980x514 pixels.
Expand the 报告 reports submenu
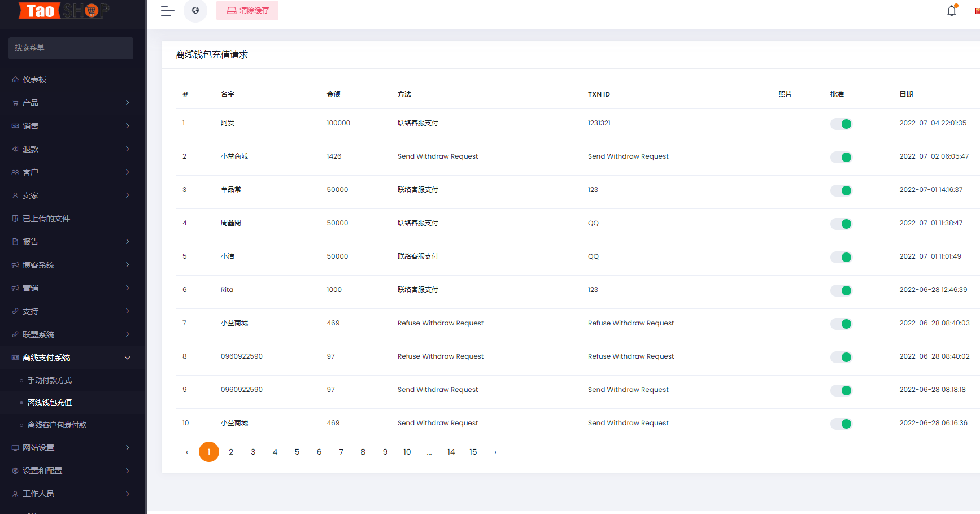(128, 241)
